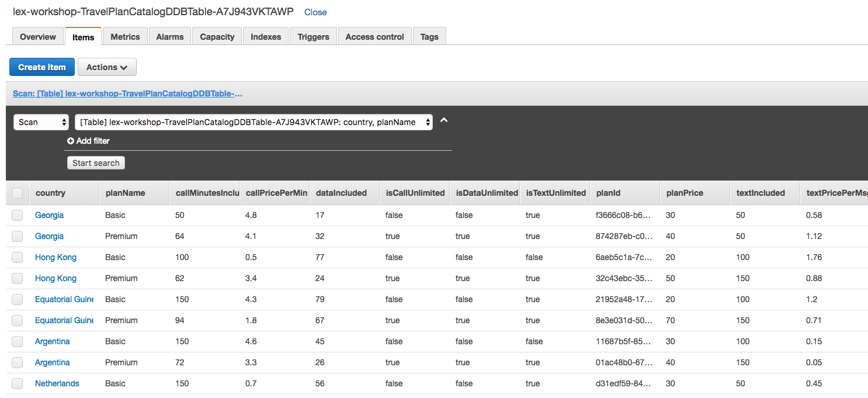
Task: Select checkbox for Hong Kong Basic row
Action: (x=17, y=257)
